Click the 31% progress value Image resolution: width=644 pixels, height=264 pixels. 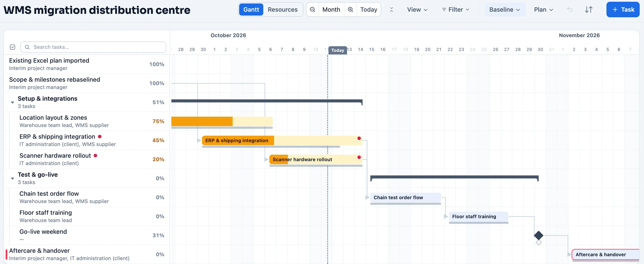tap(158, 235)
